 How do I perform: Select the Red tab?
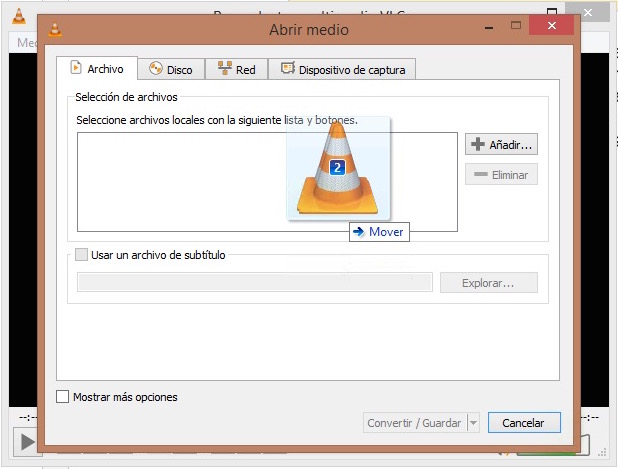point(236,69)
